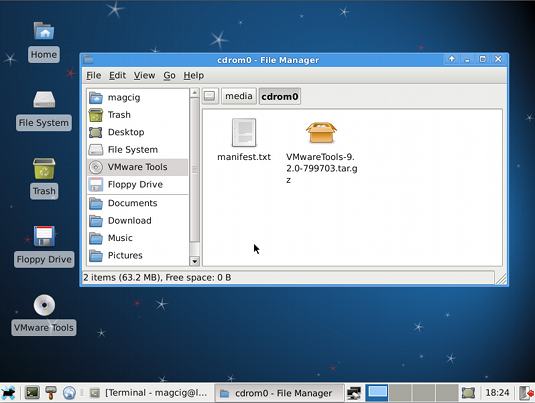The image size is (535, 403).
Task: Launch terminal from the panel icon
Action: point(33,393)
